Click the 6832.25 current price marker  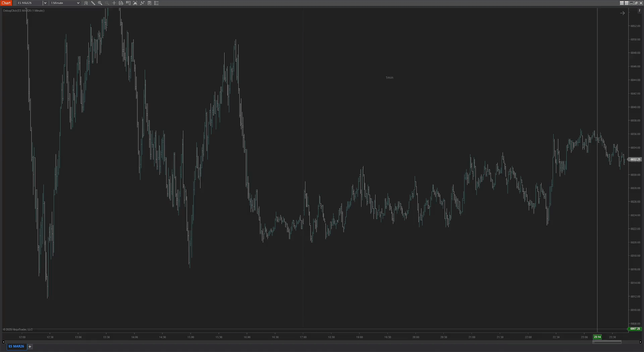635,160
